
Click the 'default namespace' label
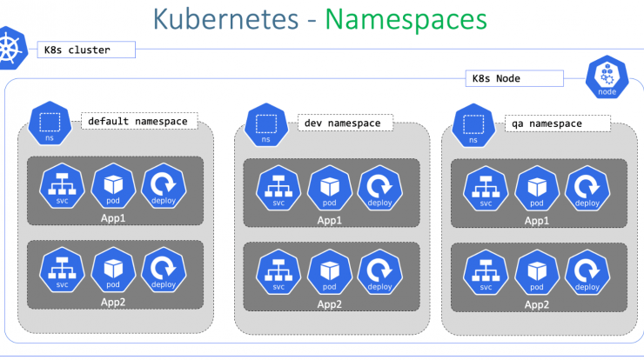(x=139, y=121)
